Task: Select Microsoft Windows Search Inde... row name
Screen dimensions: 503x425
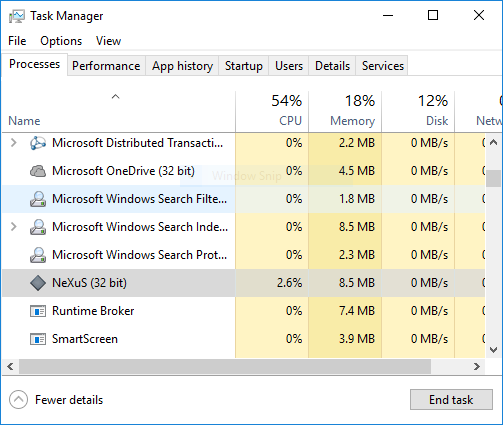Action: (x=140, y=227)
